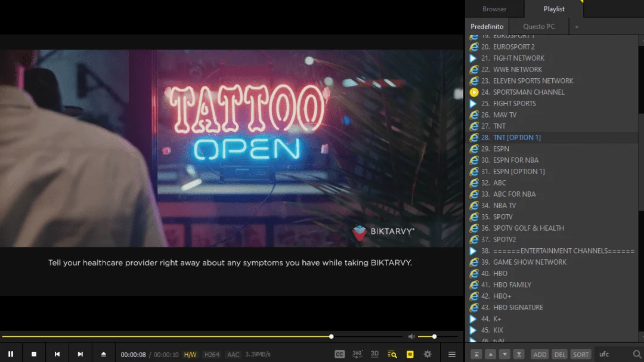Open the hamburger main menu

click(x=452, y=354)
